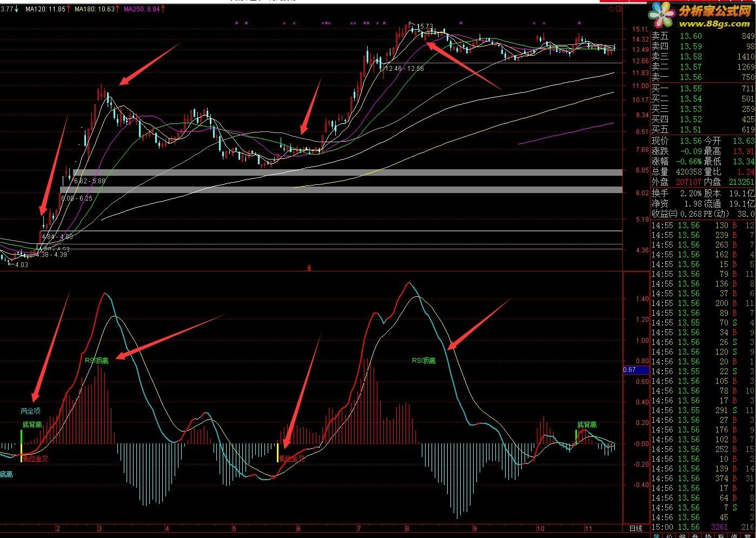Jump to month 2 on the time axis
This screenshot has height=538, width=756.
pos(58,528)
